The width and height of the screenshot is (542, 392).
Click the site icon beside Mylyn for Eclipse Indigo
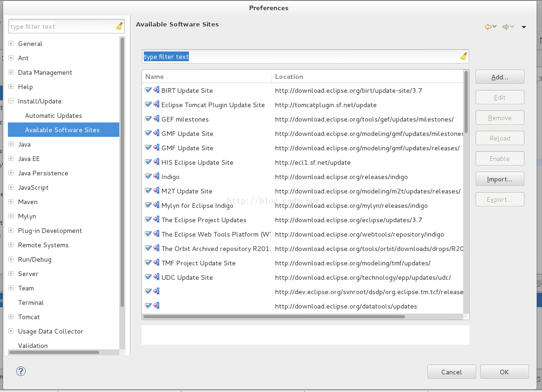tap(156, 205)
